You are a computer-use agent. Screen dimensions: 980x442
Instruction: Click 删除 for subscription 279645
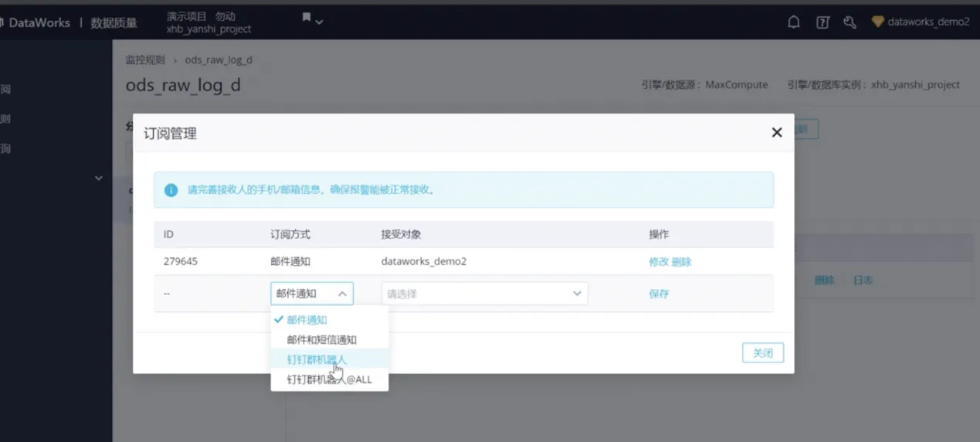coord(682,262)
